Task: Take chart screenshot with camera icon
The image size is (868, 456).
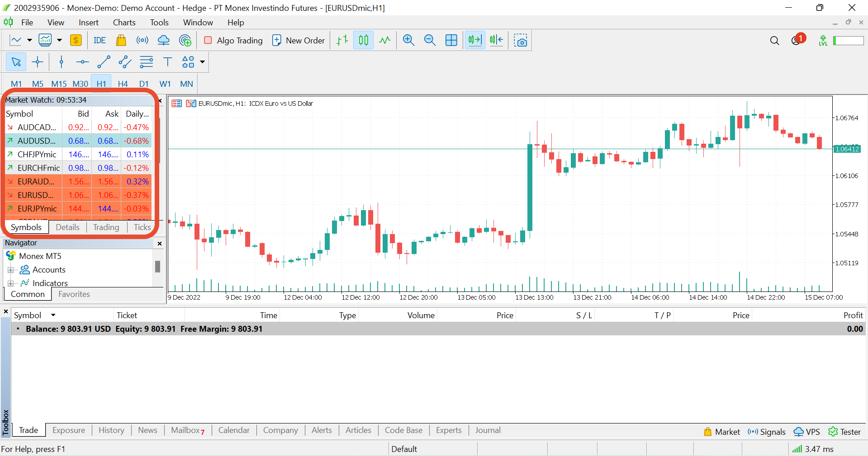Action: tap(521, 40)
